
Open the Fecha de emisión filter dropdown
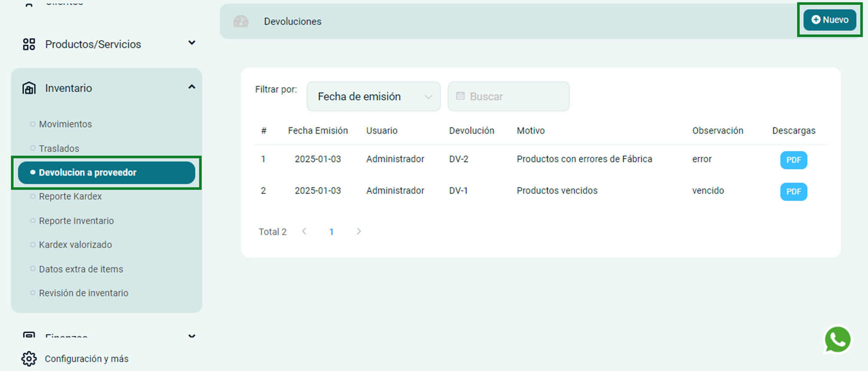373,96
